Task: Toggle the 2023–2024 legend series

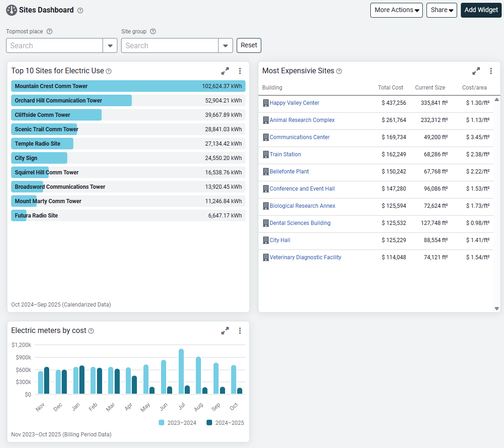Action: pos(178,422)
